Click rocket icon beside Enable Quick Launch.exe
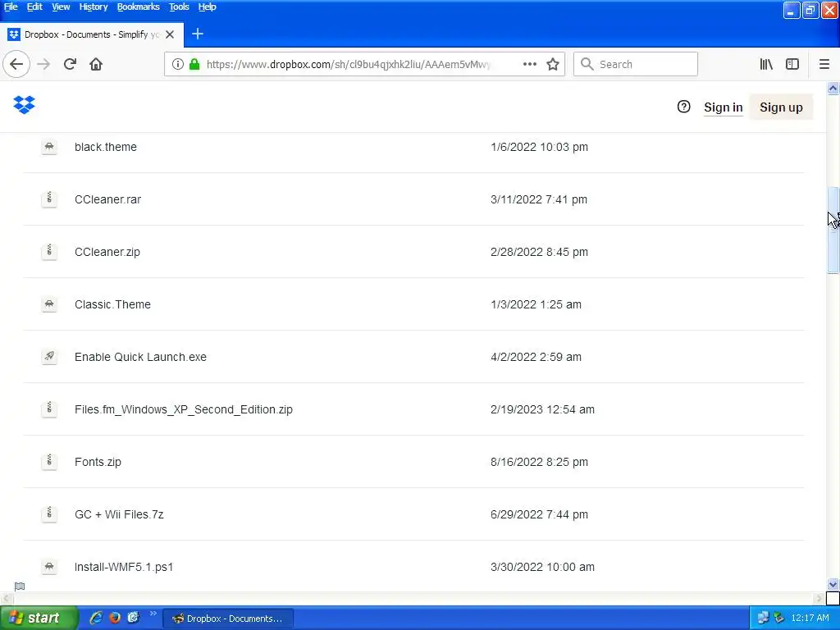 (x=49, y=357)
